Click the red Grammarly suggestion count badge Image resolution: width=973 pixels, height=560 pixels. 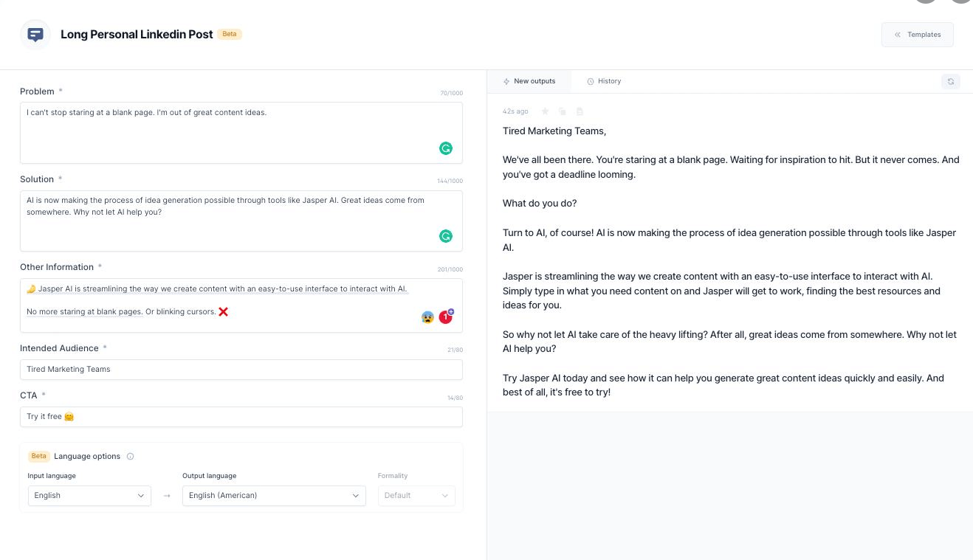pos(445,317)
